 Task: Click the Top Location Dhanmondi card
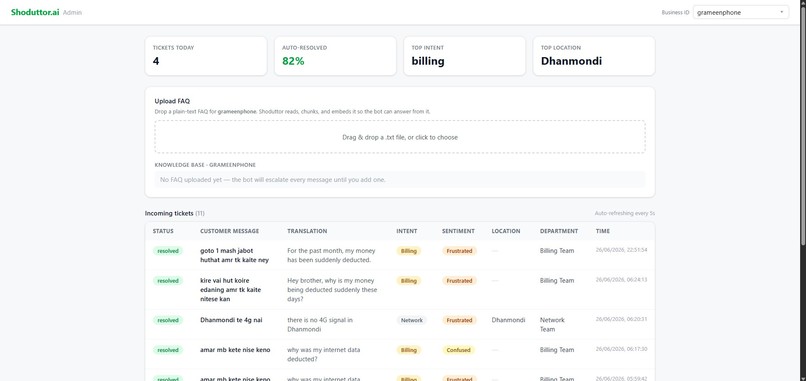pos(594,56)
